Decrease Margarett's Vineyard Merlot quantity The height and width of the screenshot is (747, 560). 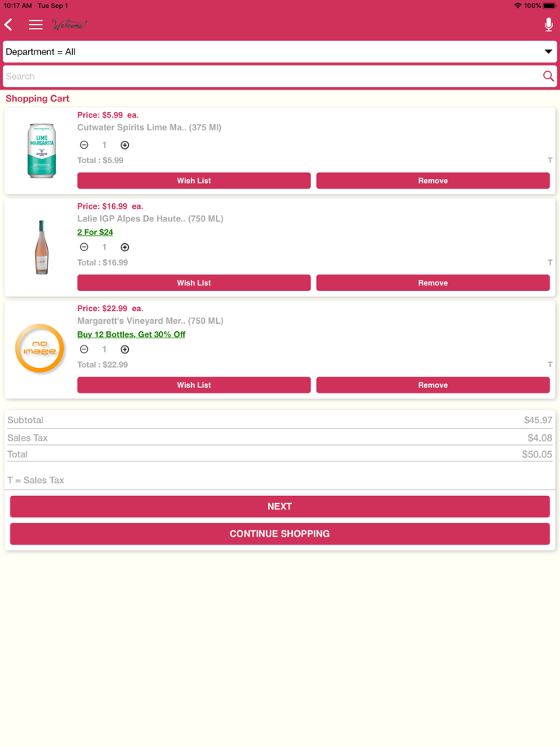coord(84,350)
